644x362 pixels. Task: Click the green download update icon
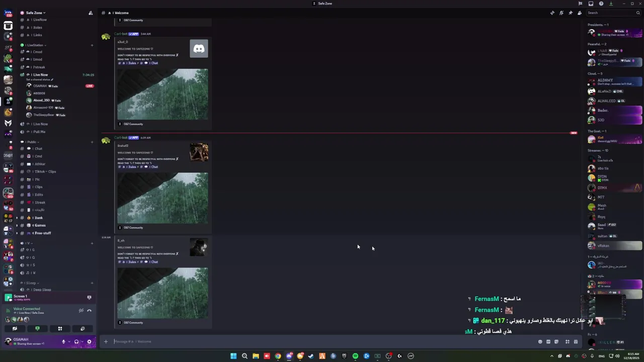click(x=611, y=4)
